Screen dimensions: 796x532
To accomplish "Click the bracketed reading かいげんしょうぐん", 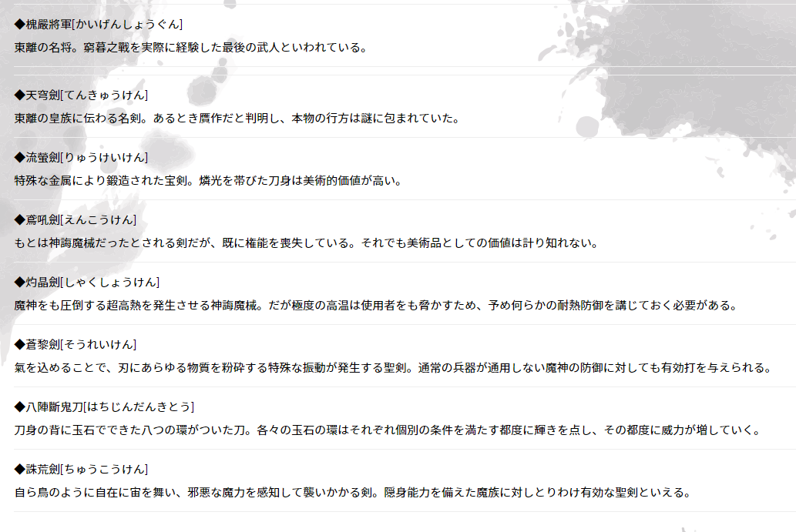I will click(126, 25).
